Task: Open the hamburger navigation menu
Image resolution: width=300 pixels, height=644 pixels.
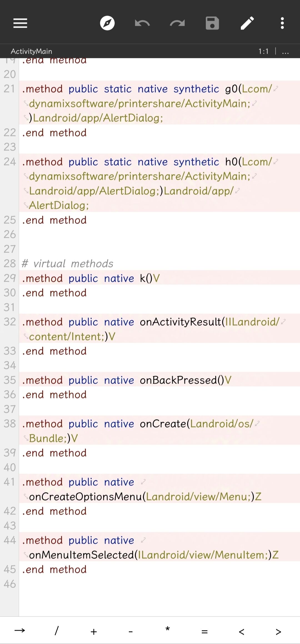Action: (x=20, y=23)
